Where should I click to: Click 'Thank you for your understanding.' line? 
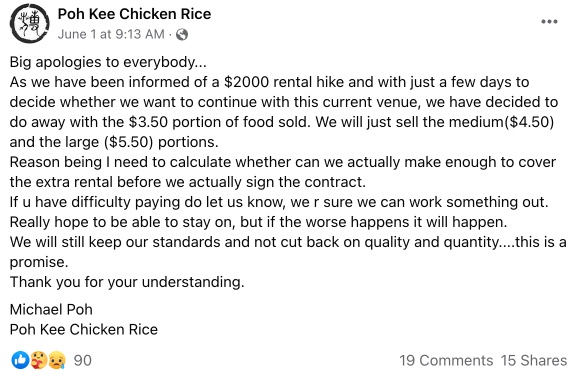127,282
